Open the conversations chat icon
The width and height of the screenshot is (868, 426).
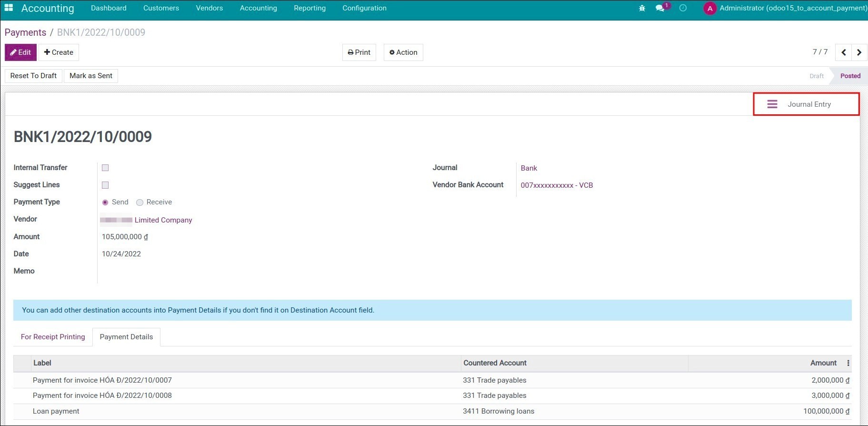click(x=660, y=8)
